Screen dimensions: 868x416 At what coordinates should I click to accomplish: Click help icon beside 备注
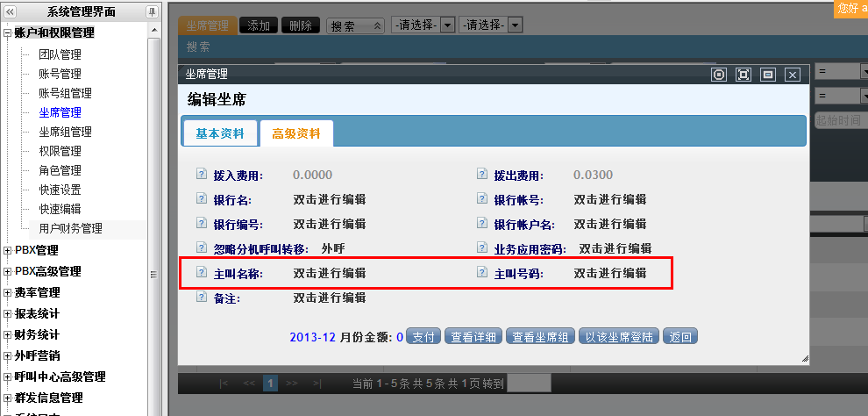[201, 298]
